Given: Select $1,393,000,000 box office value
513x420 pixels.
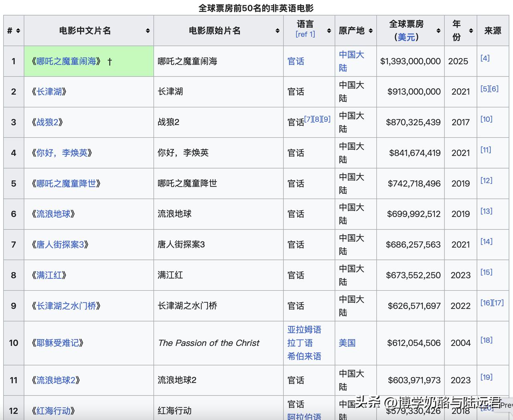Looking at the screenshot, I should click(410, 61).
